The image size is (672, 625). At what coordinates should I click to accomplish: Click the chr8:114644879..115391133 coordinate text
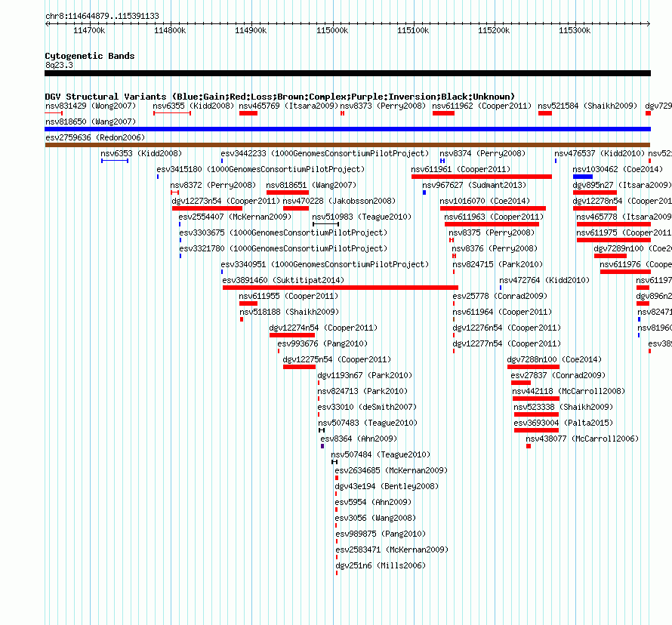(x=102, y=16)
